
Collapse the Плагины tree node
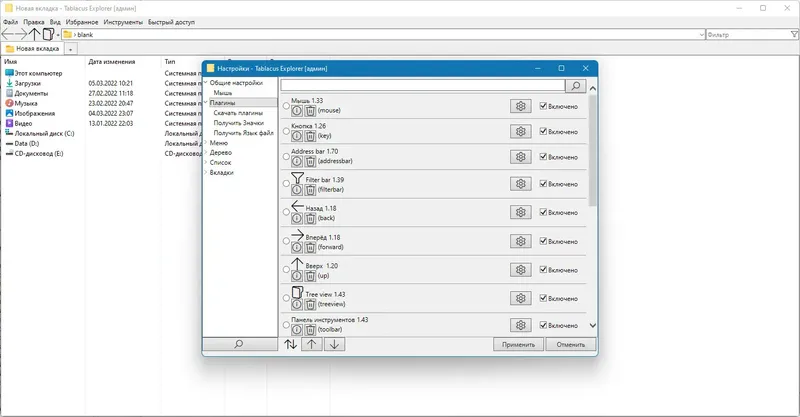click(206, 103)
